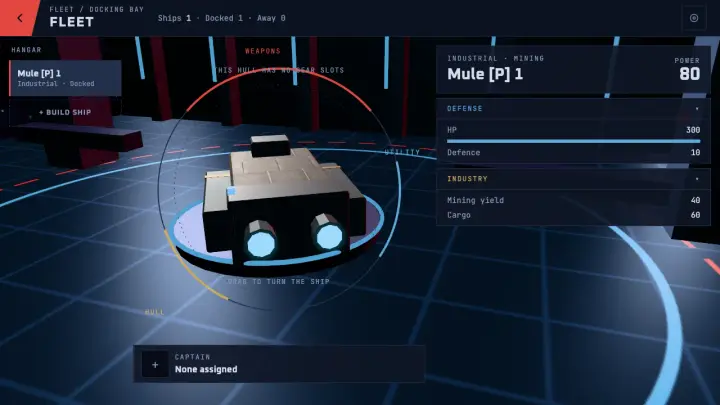
Task: Click the 'DRAG TO TURN THE SHIP' hint
Action: 279,281
